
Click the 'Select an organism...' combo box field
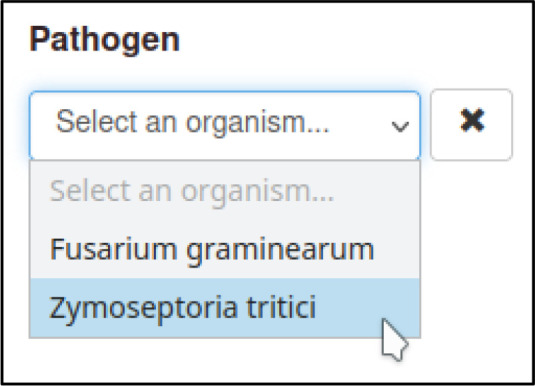tap(225, 125)
